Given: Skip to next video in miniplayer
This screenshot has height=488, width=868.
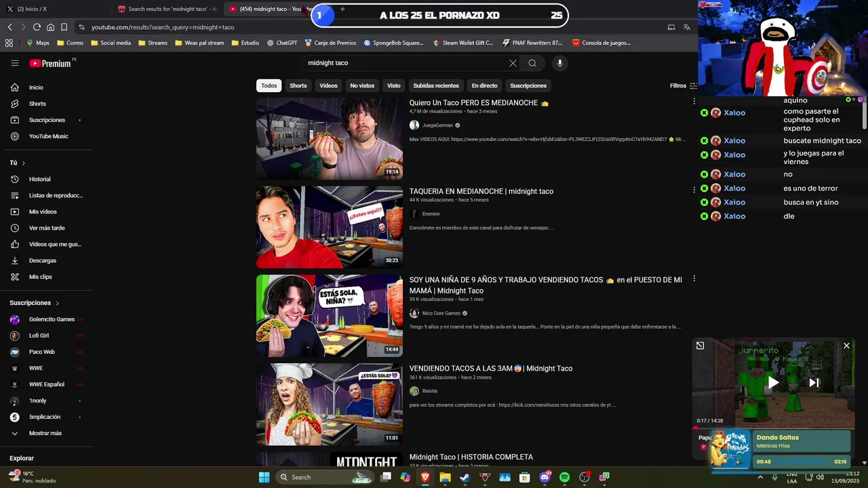Looking at the screenshot, I should click(814, 382).
